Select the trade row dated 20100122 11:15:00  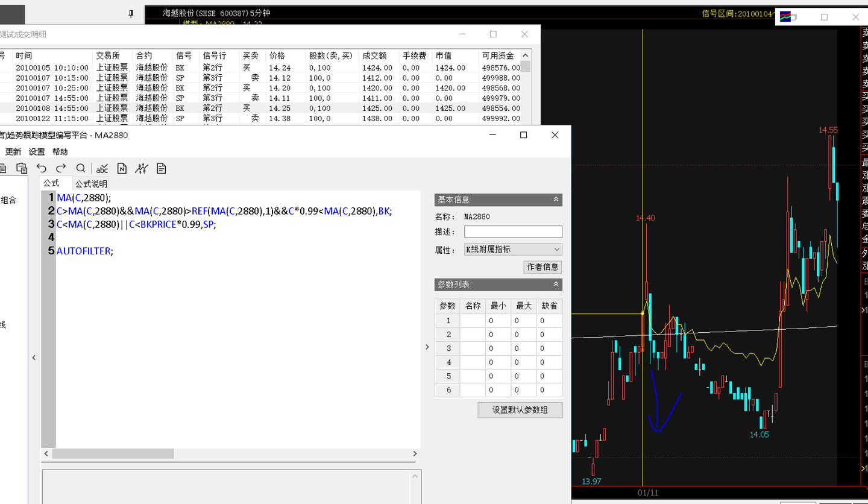coord(260,119)
